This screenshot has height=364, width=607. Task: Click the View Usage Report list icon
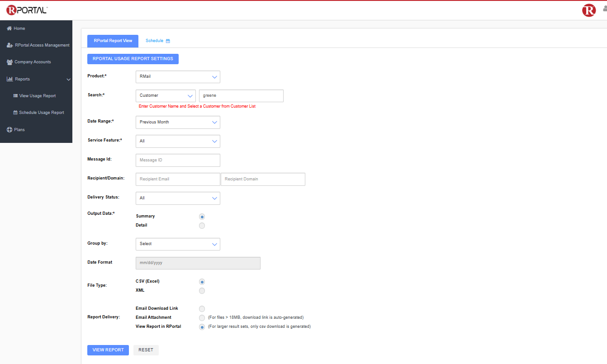tap(15, 96)
